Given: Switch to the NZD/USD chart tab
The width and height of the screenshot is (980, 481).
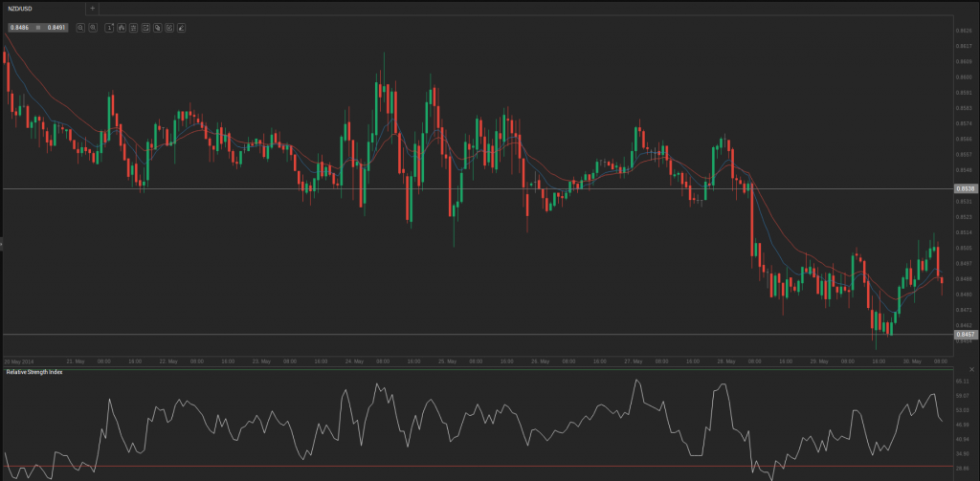Looking at the screenshot, I should tap(21, 8).
